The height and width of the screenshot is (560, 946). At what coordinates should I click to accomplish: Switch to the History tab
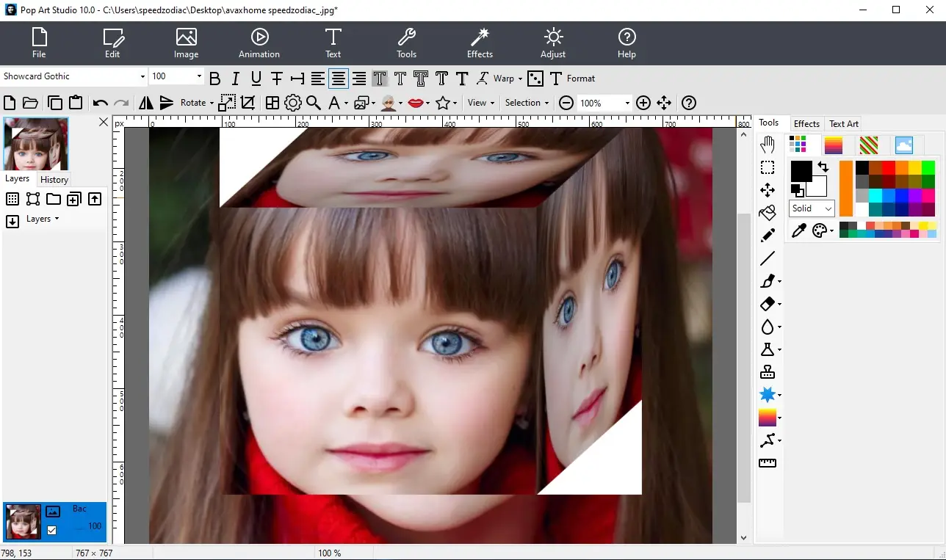coord(54,179)
